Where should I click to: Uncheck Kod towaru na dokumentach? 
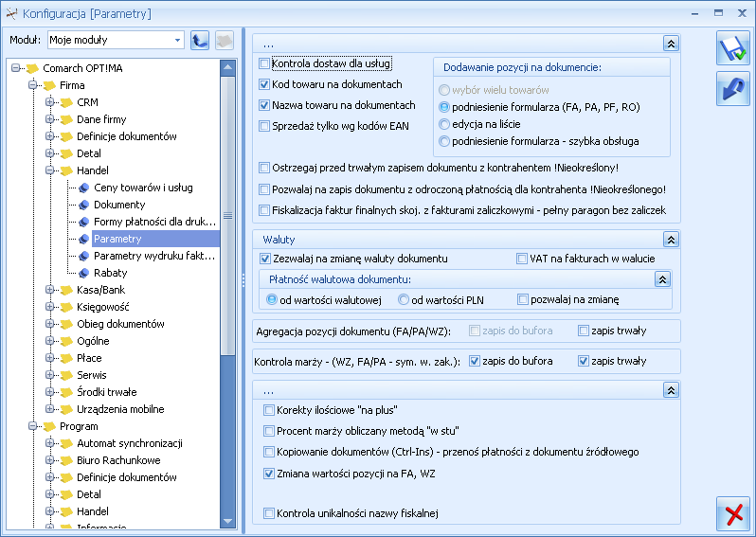click(264, 84)
